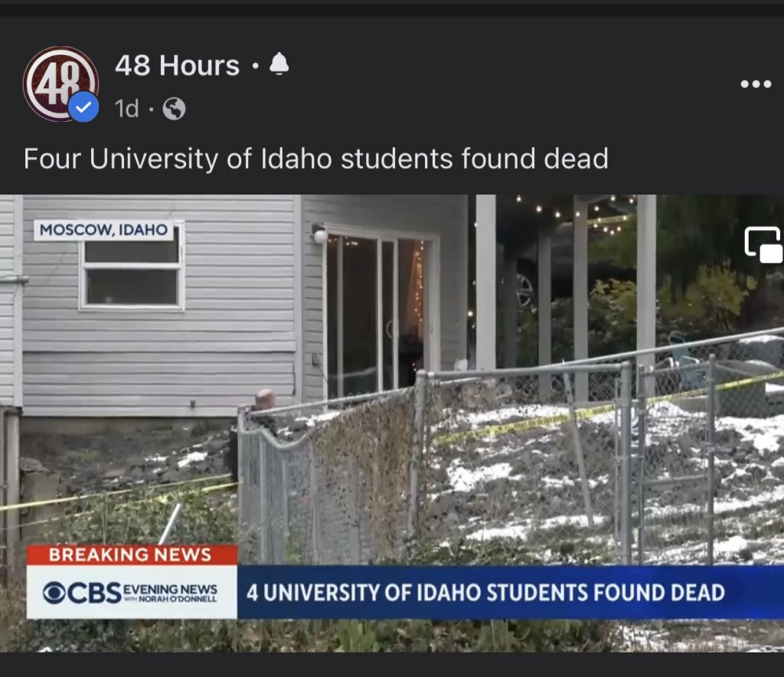
Task: Click the globe public audience icon
Action: [174, 109]
